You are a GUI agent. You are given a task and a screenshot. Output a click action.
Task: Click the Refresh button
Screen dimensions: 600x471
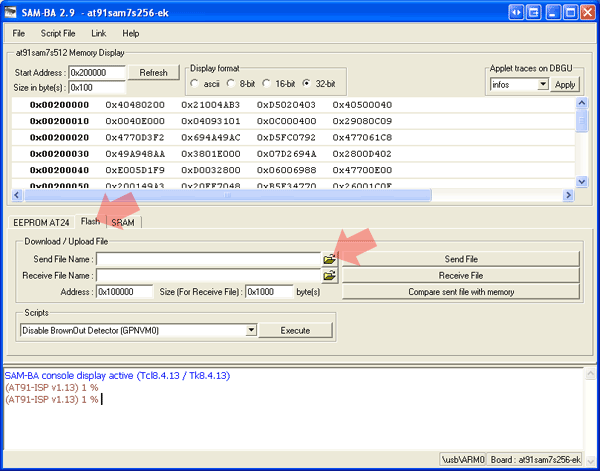[153, 73]
